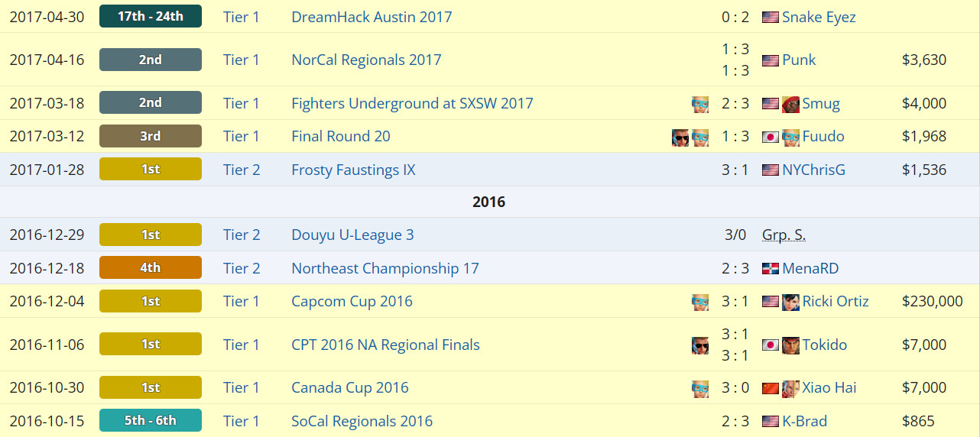Click the Tier 2 link for Douyu U-League 3

click(x=242, y=235)
